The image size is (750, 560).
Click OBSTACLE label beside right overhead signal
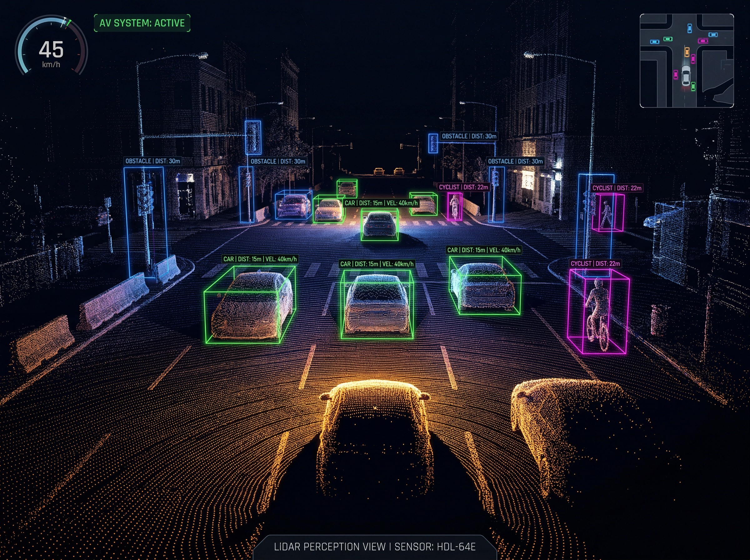(x=469, y=136)
